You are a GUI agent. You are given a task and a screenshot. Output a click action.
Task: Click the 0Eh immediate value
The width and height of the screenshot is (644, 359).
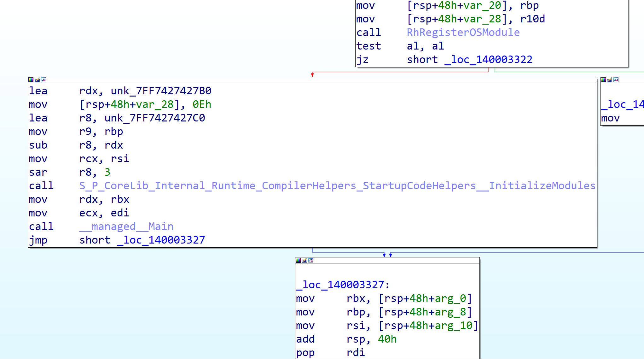pyautogui.click(x=202, y=104)
